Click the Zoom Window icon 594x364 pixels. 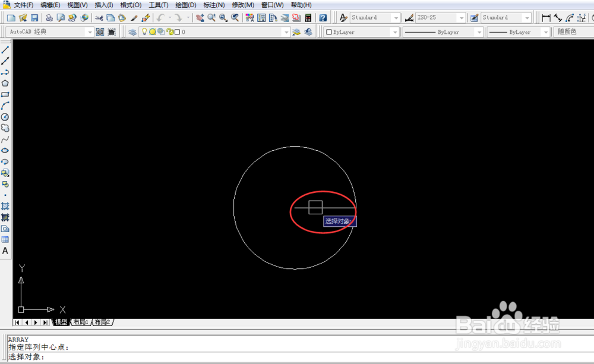tap(223, 18)
